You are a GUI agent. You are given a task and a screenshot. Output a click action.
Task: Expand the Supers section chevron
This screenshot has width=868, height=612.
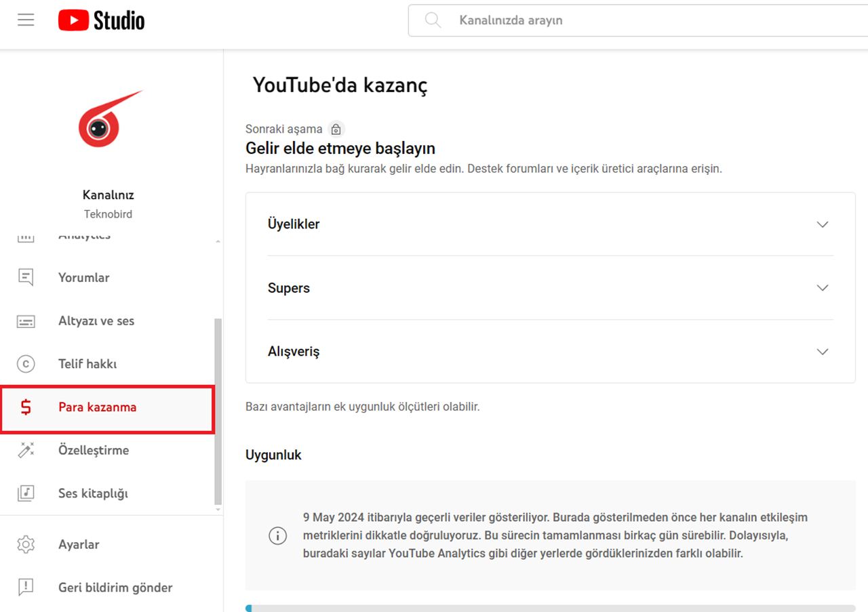coord(823,288)
